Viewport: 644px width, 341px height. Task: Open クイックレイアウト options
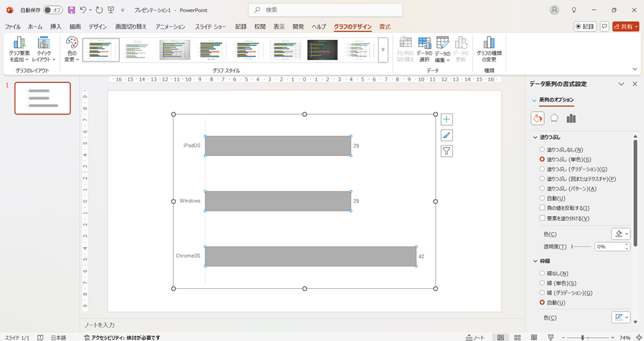[x=44, y=50]
